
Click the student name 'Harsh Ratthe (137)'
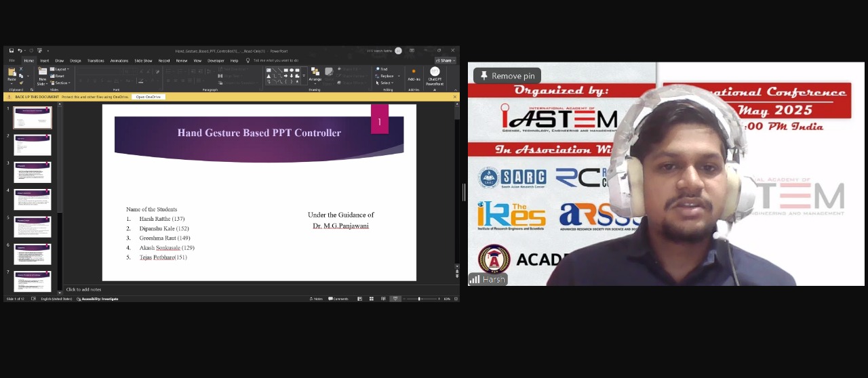tap(162, 219)
